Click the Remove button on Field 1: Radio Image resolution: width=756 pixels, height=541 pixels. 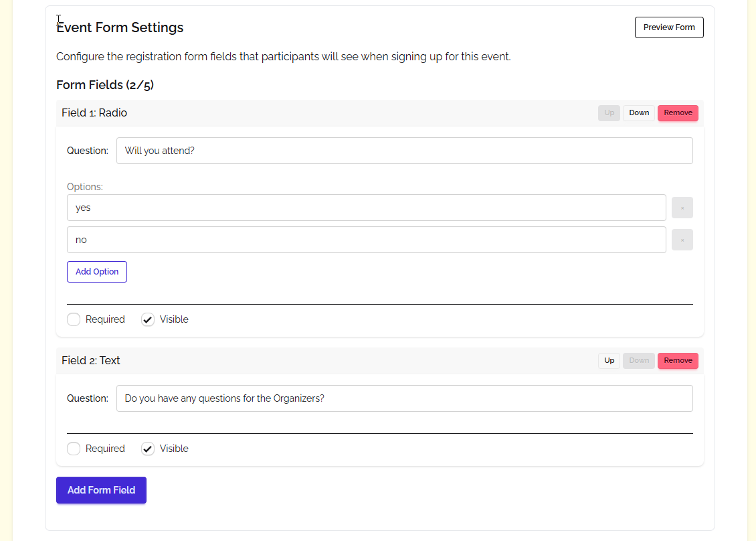677,112
